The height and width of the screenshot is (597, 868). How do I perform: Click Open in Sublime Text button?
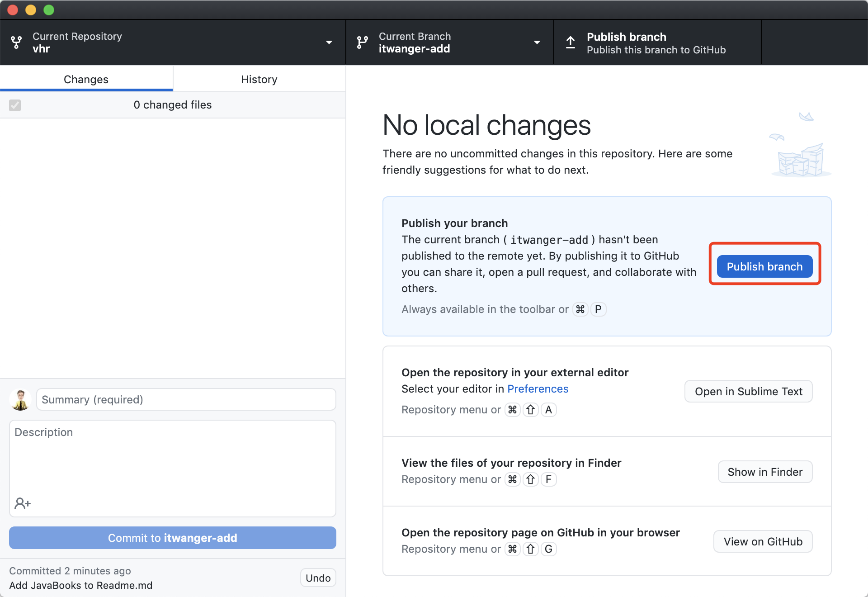tap(748, 391)
